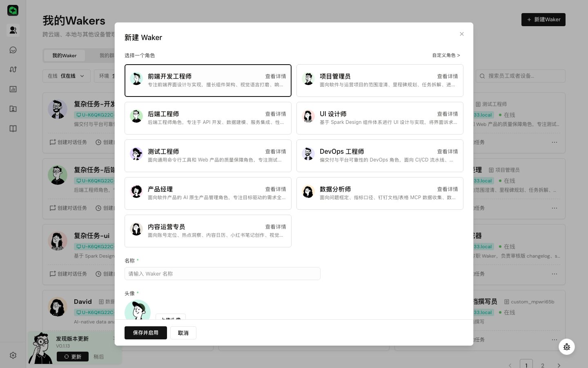Click 前端开发工程师 avatar icon
588x368 pixels.
(x=136, y=79)
